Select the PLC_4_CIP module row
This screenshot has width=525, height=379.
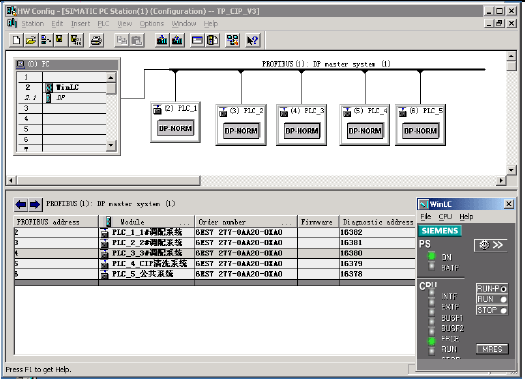pyautogui.click(x=214, y=263)
